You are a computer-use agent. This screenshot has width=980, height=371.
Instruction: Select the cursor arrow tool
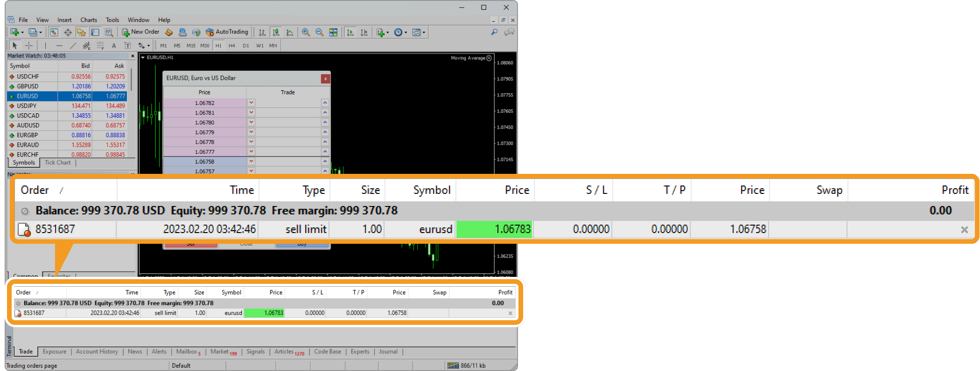click(x=14, y=45)
